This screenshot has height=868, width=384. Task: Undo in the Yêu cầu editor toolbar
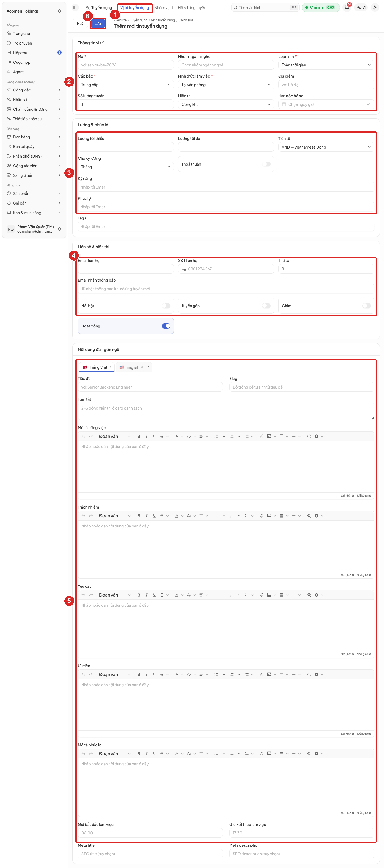83,595
